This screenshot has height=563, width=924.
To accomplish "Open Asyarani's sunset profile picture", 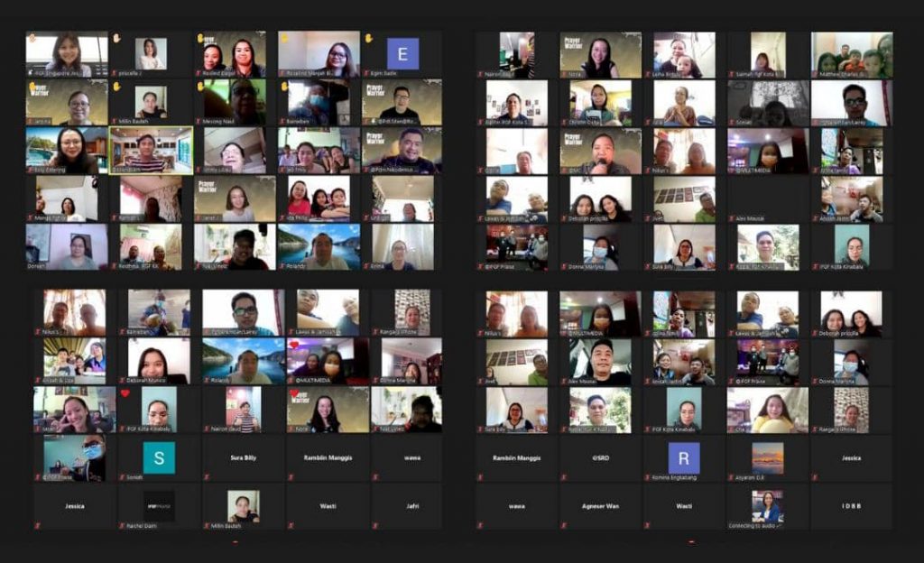I will tap(768, 457).
